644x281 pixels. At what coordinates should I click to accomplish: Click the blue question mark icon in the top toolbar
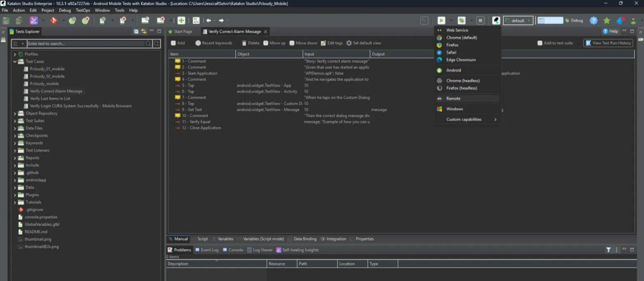coord(594,20)
